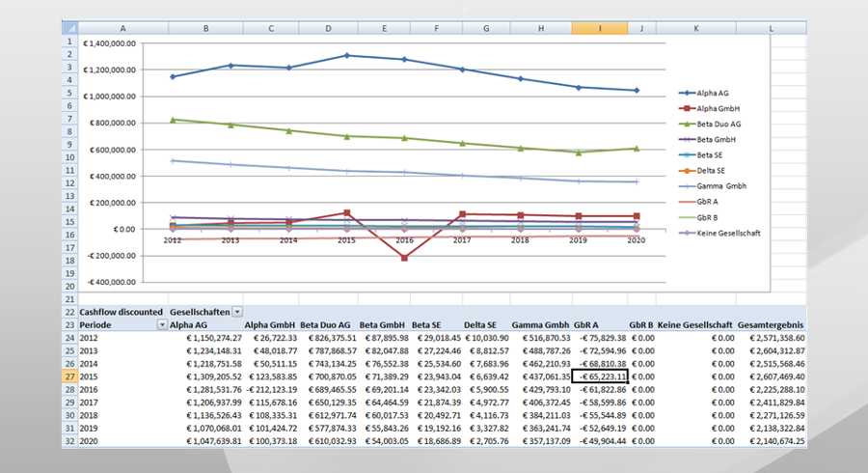
Task: Select row 27 header
Action: tap(69, 376)
